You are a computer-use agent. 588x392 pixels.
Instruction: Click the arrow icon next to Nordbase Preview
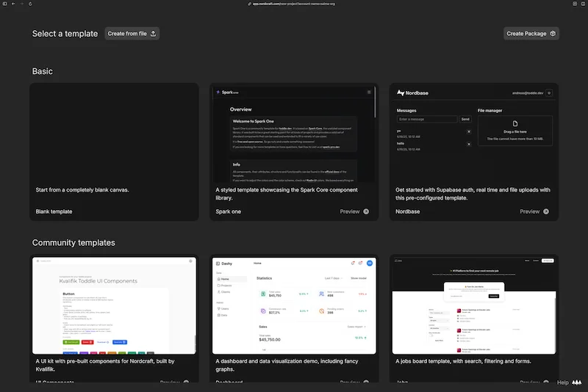click(x=546, y=211)
